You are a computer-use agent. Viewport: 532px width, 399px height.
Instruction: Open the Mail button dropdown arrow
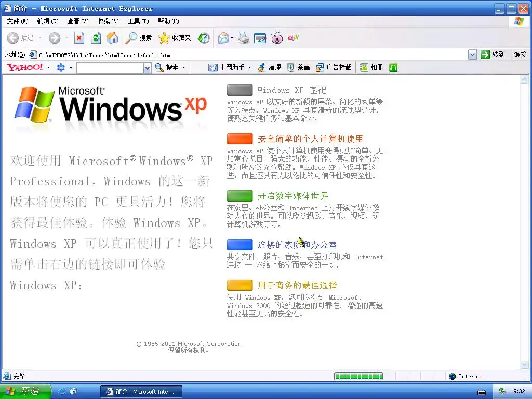(232, 37)
